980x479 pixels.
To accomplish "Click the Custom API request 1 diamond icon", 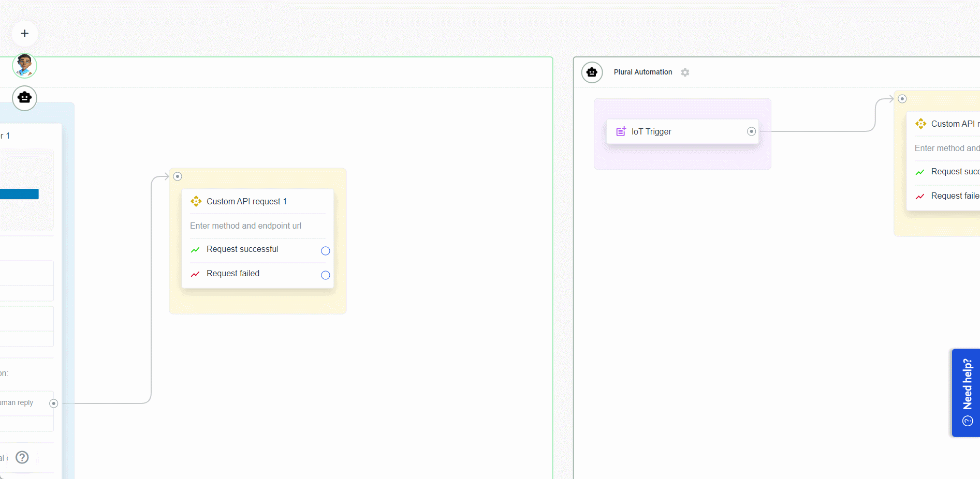I will pos(196,201).
